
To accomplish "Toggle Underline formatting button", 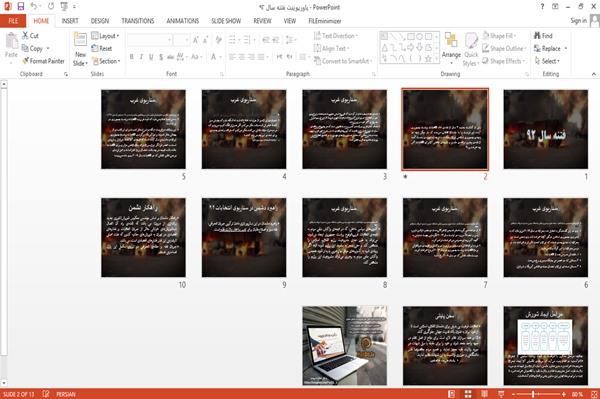I will 151,57.
